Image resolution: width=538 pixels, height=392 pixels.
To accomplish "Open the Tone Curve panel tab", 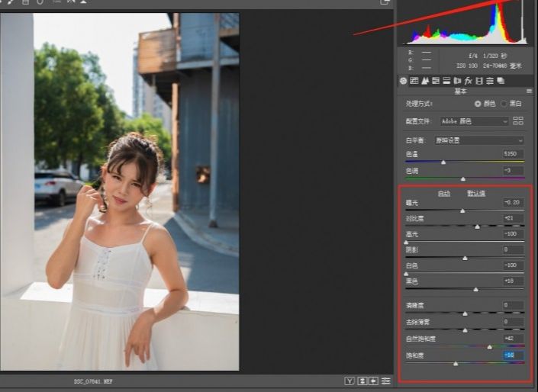I will pyautogui.click(x=414, y=81).
